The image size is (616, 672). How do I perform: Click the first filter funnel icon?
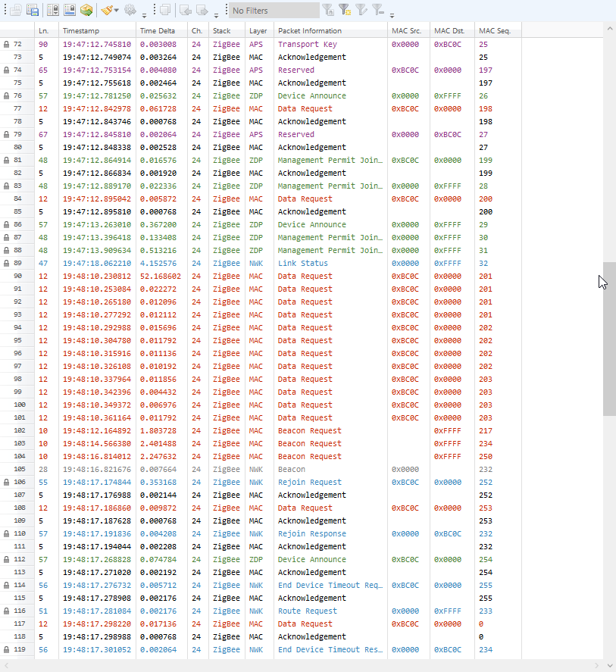point(328,10)
